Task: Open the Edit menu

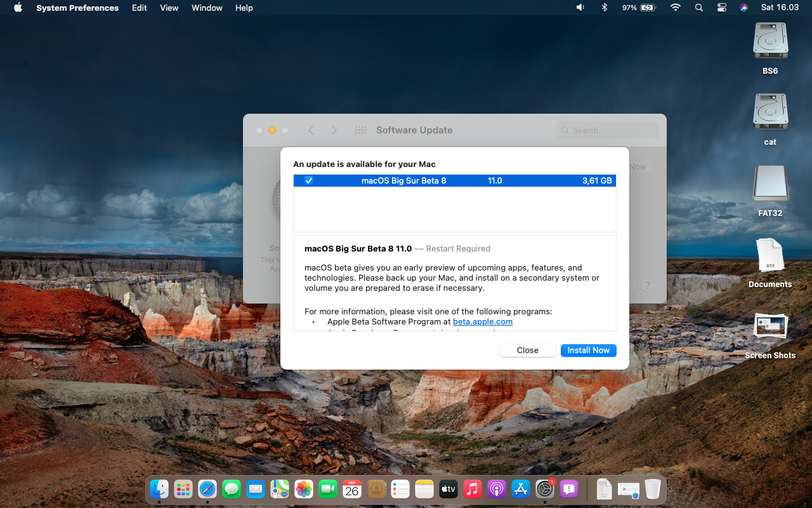Action: pyautogui.click(x=140, y=8)
